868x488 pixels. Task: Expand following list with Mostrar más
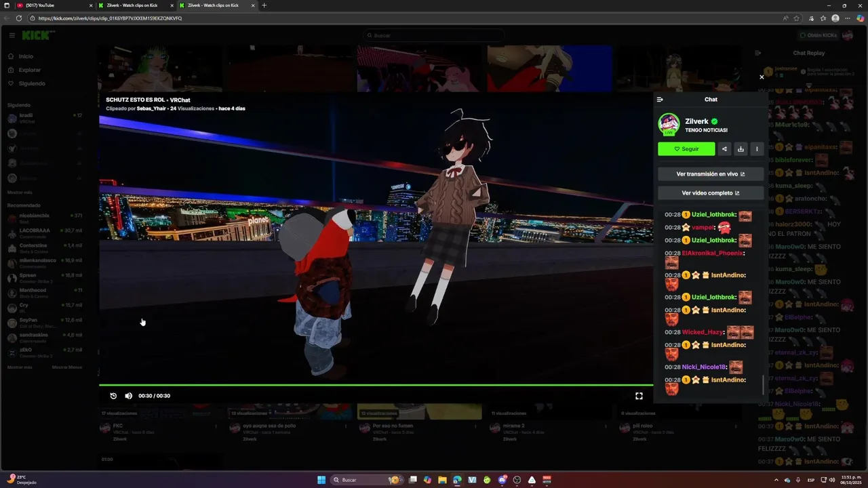20,192
